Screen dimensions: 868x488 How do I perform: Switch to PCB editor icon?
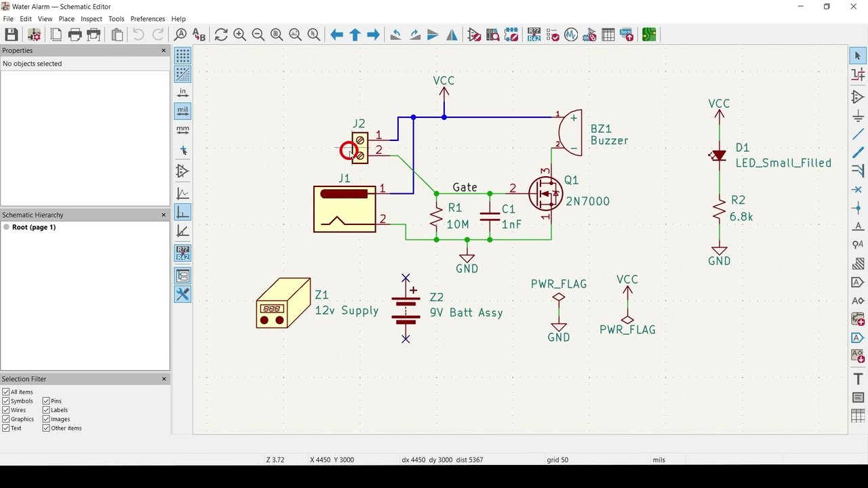649,35
